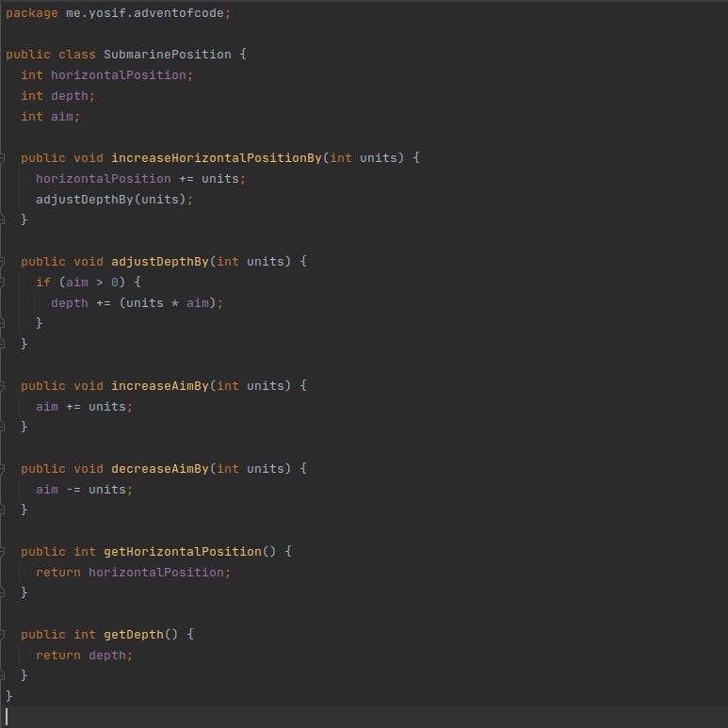This screenshot has height=728, width=728.
Task: Click horizontalPosition in the '+= units' statement
Action: (104, 179)
